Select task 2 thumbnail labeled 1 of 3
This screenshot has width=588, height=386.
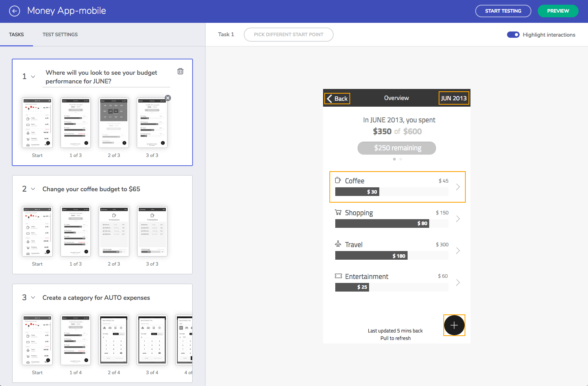75,231
